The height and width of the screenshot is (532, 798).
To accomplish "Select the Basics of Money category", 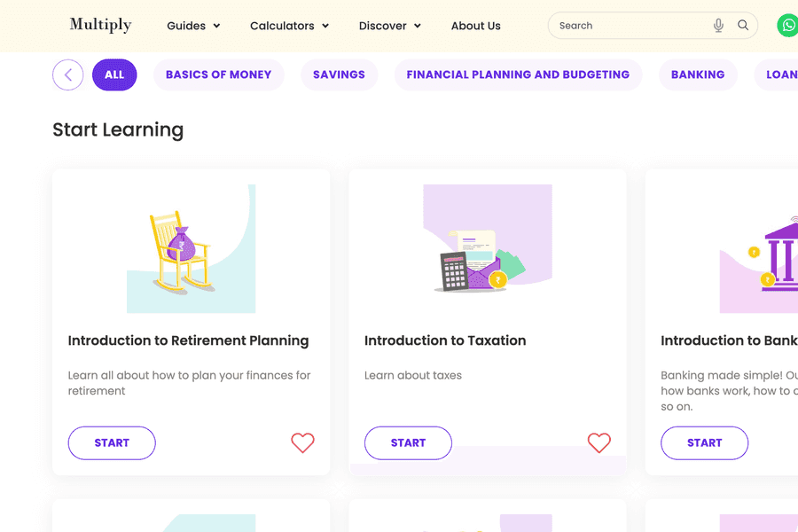I will [218, 75].
